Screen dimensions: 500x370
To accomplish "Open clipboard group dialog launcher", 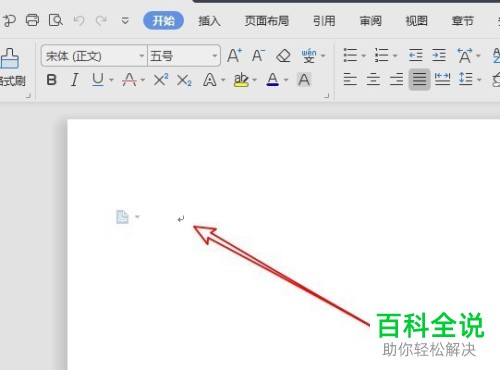I will (28, 96).
